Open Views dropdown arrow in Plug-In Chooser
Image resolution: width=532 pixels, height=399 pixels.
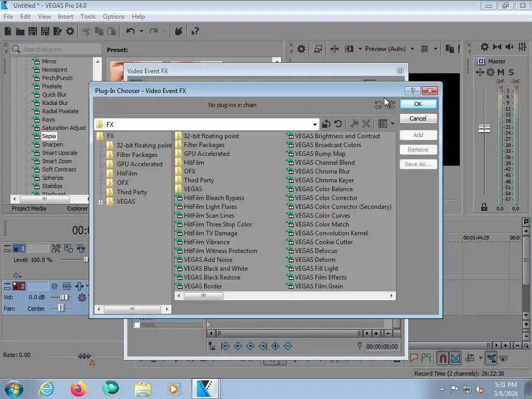click(x=393, y=124)
